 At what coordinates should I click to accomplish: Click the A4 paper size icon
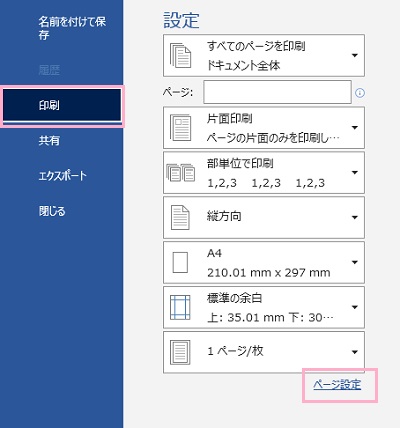[x=180, y=262]
